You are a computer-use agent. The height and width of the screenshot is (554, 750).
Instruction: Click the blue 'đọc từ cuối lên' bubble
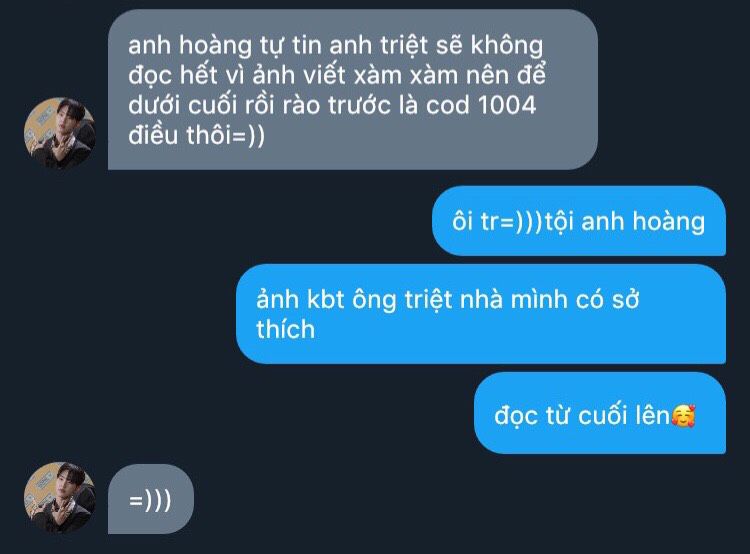600,413
